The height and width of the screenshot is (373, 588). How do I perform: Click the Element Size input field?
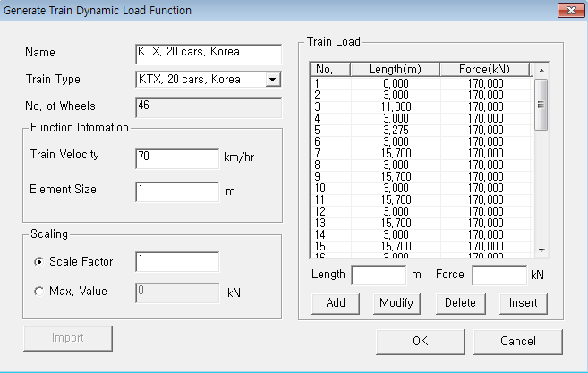(177, 191)
